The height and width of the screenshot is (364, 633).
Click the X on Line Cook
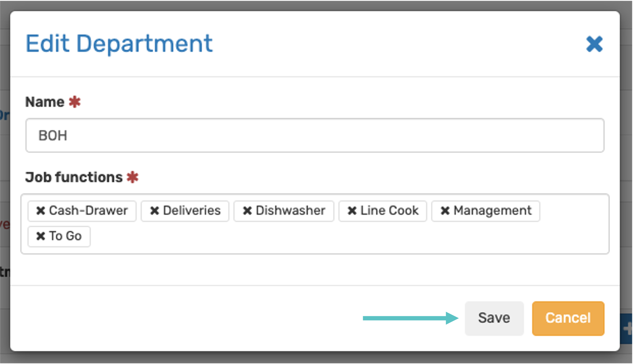coord(352,211)
